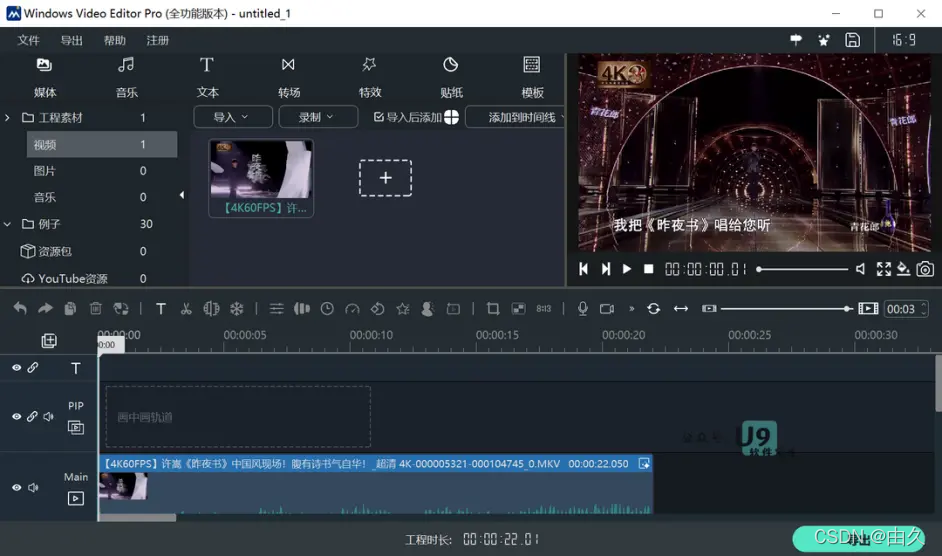The height and width of the screenshot is (556, 942).
Task: Click the pin icon in top bar
Action: click(796, 40)
